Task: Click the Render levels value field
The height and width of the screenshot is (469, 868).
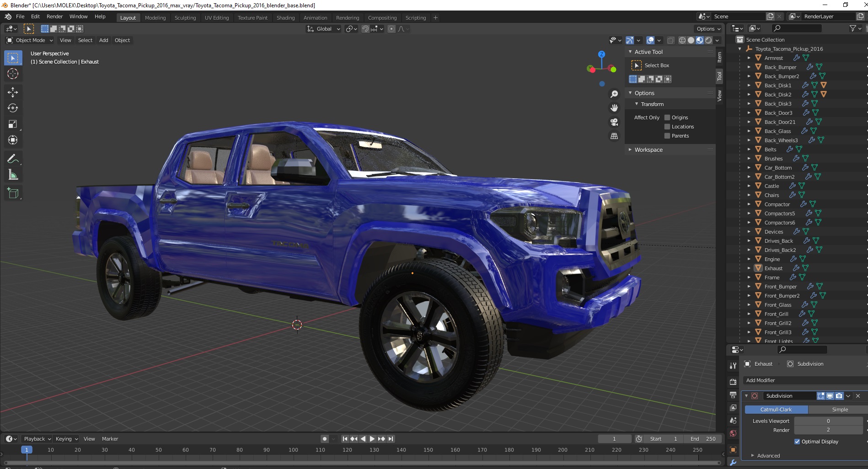Action: tap(828, 430)
